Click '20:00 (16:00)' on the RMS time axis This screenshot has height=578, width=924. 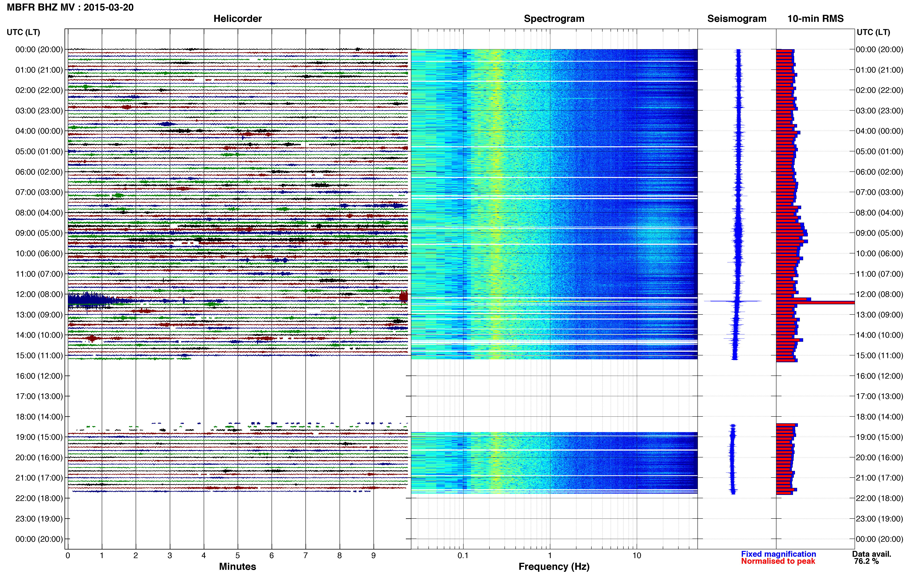click(x=880, y=458)
